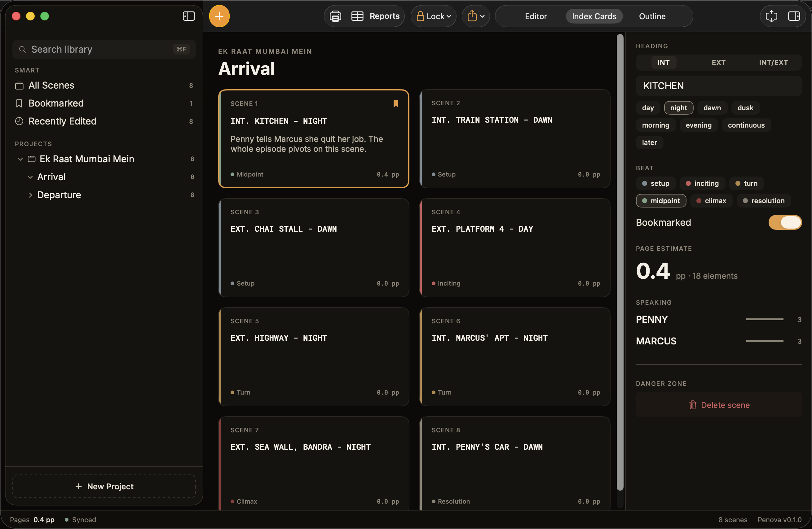Select the day time chip
812x529 pixels.
pos(648,108)
